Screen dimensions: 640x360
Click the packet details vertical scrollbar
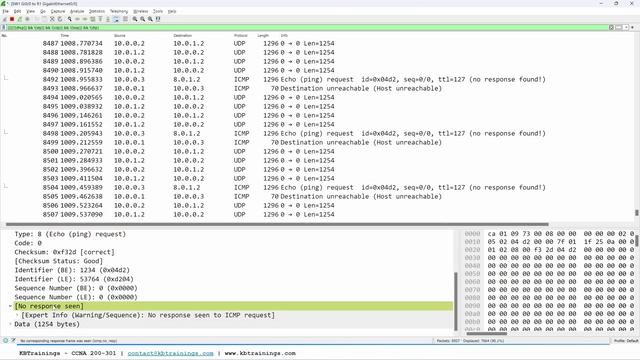(x=456, y=301)
